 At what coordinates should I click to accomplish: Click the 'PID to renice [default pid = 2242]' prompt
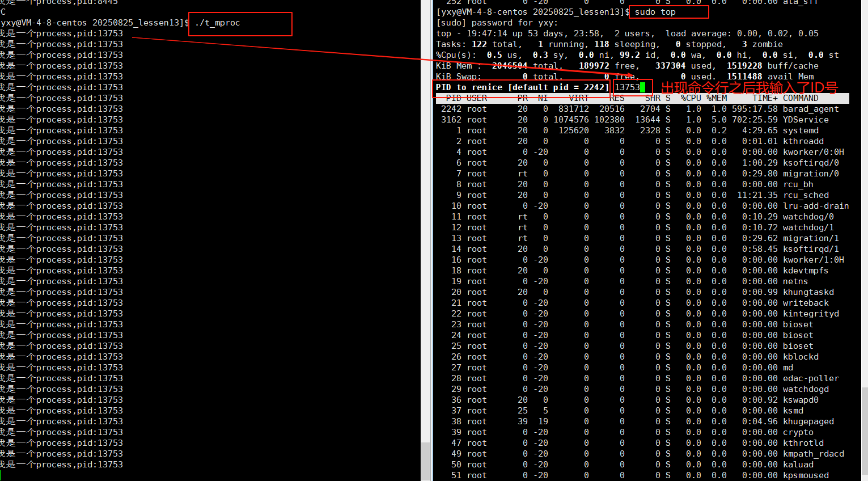(x=522, y=87)
